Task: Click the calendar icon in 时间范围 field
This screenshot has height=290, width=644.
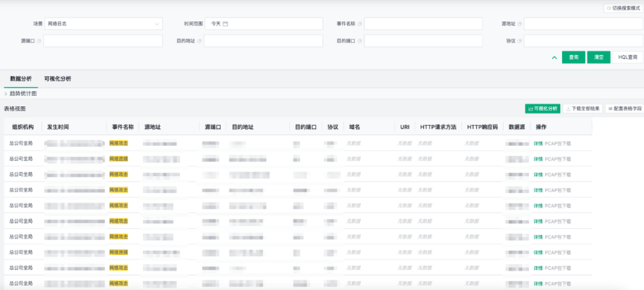Action: pyautogui.click(x=226, y=24)
